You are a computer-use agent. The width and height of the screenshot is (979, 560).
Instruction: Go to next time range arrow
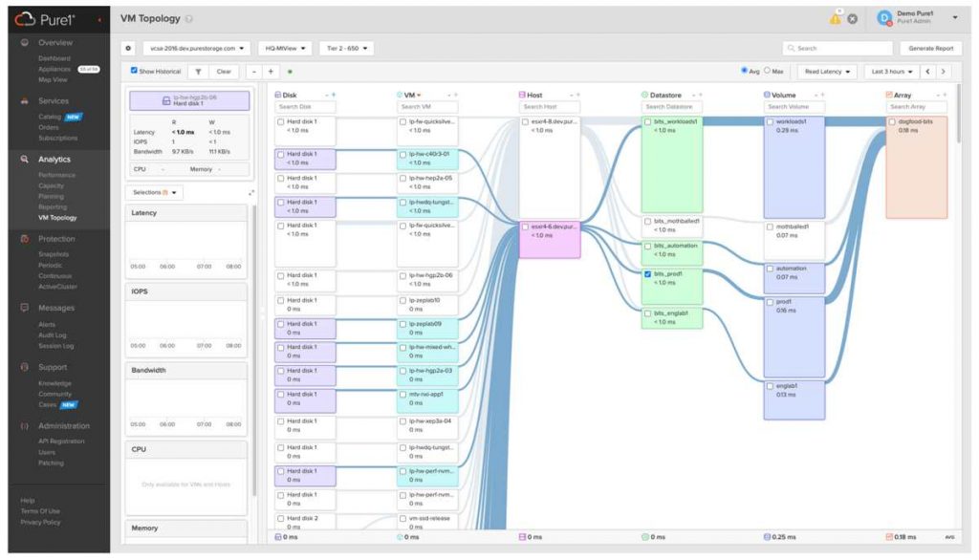(x=943, y=72)
